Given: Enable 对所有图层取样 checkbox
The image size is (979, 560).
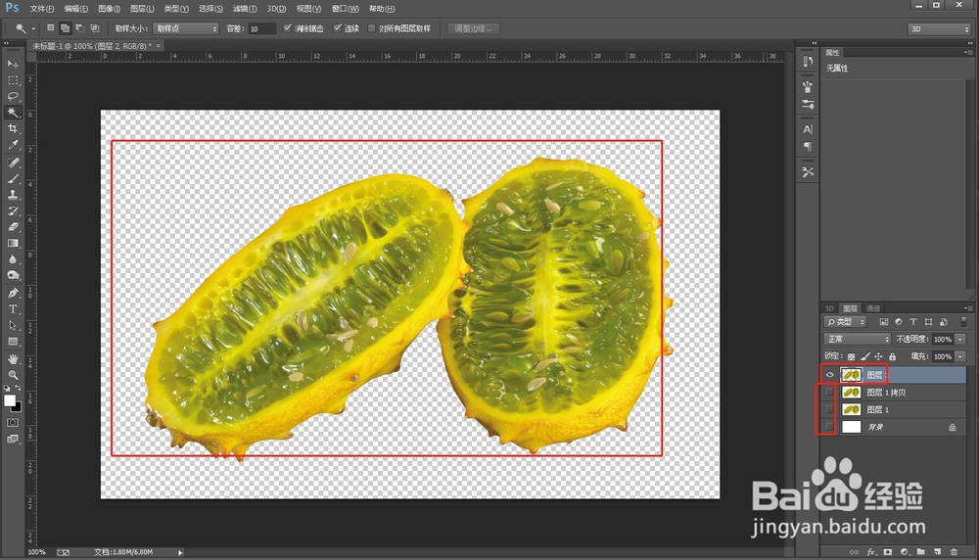Looking at the screenshot, I should (x=371, y=28).
